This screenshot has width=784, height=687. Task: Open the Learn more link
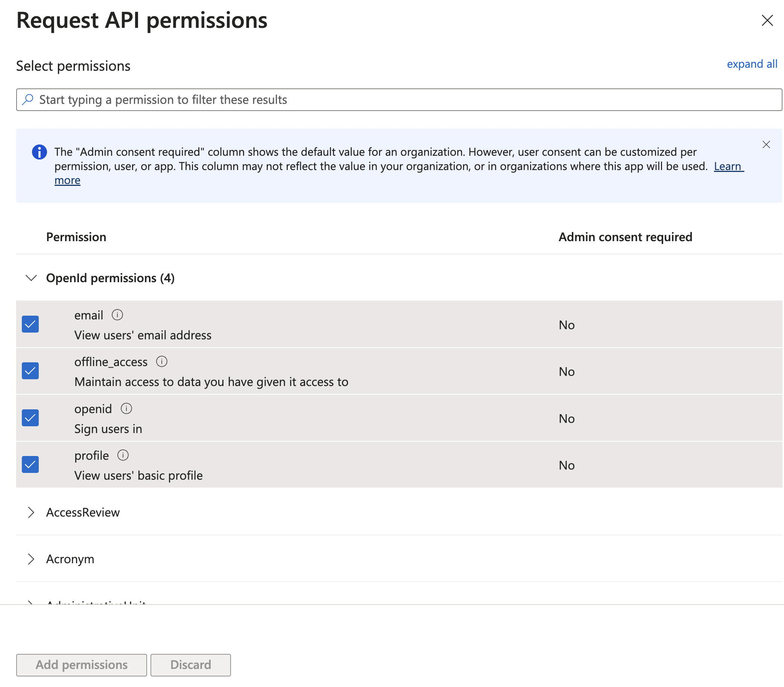[728, 166]
